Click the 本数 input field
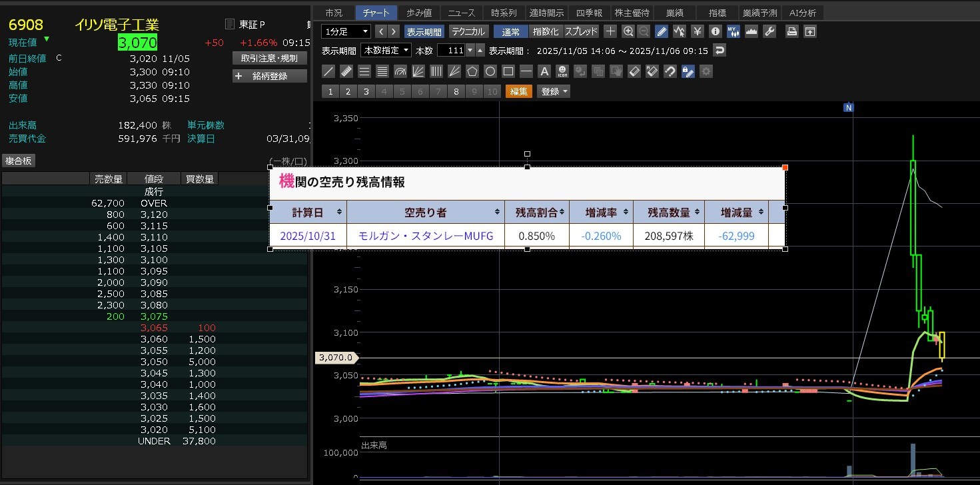The width and height of the screenshot is (980, 485). [x=450, y=51]
